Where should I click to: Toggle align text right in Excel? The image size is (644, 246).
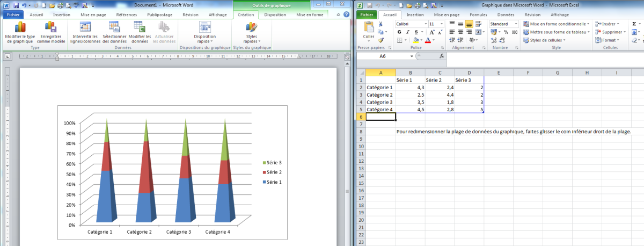point(469,32)
